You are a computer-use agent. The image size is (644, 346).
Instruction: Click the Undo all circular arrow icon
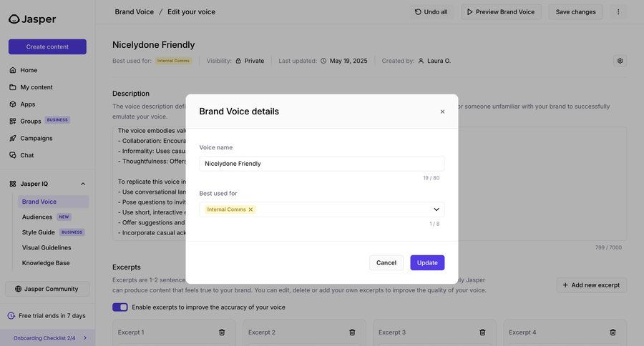tap(418, 12)
